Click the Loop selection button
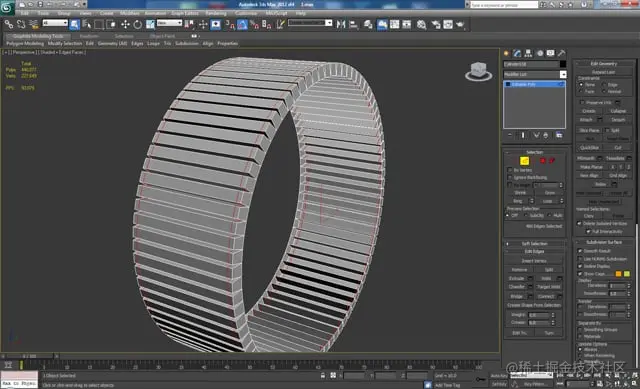This screenshot has height=389, width=640. point(547,201)
